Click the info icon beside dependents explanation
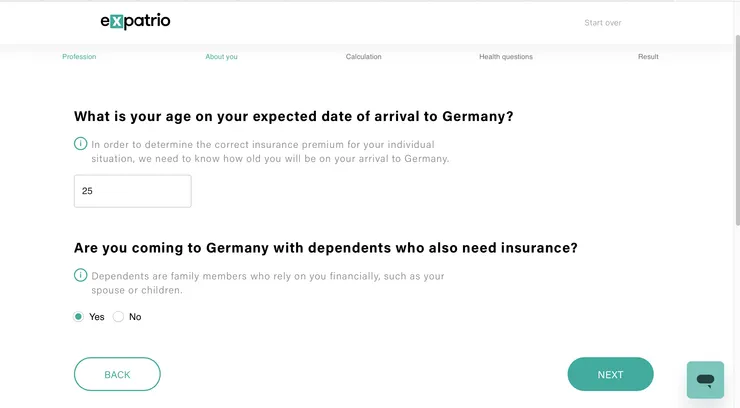Image resolution: width=740 pixels, height=408 pixels. tap(80, 275)
